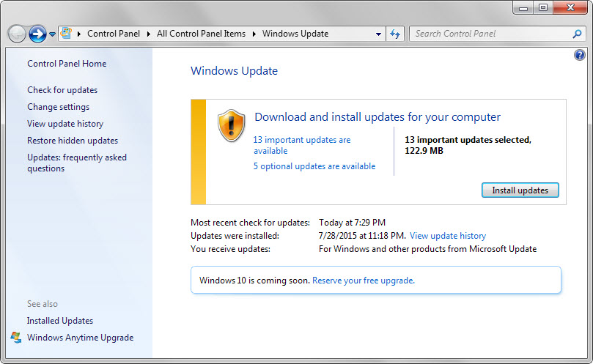
Task: Open 5 optional updates are available link
Action: (x=314, y=166)
